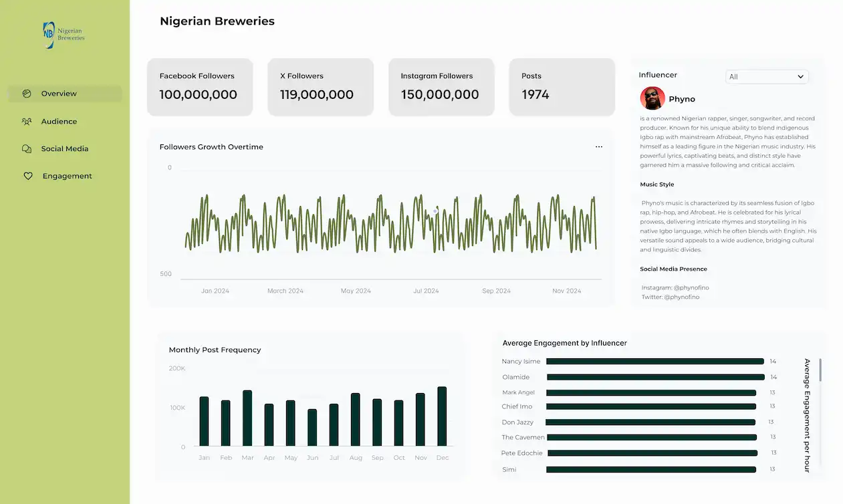843x504 pixels.
Task: Open the Social Media section
Action: click(65, 149)
